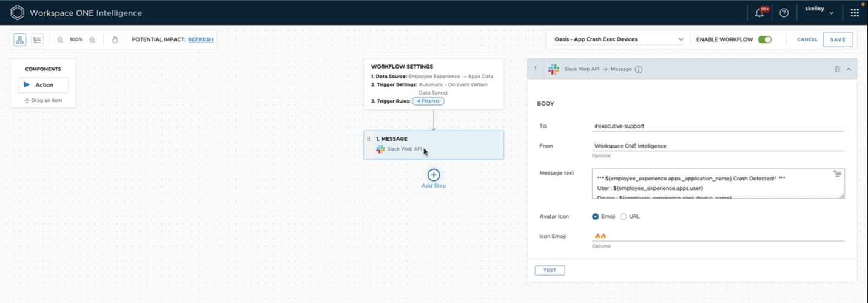868x303 pixels.
Task: Switch to diagram canvas view icon
Action: [x=20, y=40]
